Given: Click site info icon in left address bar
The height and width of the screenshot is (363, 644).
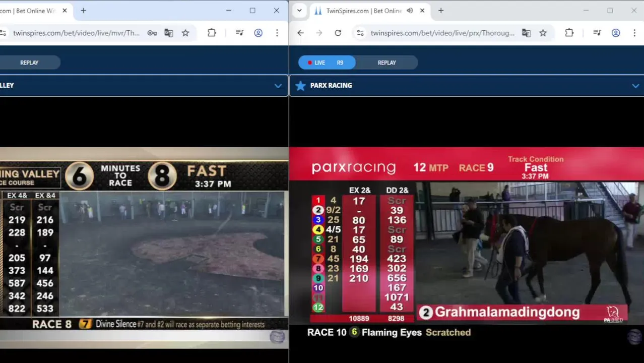Looking at the screenshot, I should pos(3,33).
